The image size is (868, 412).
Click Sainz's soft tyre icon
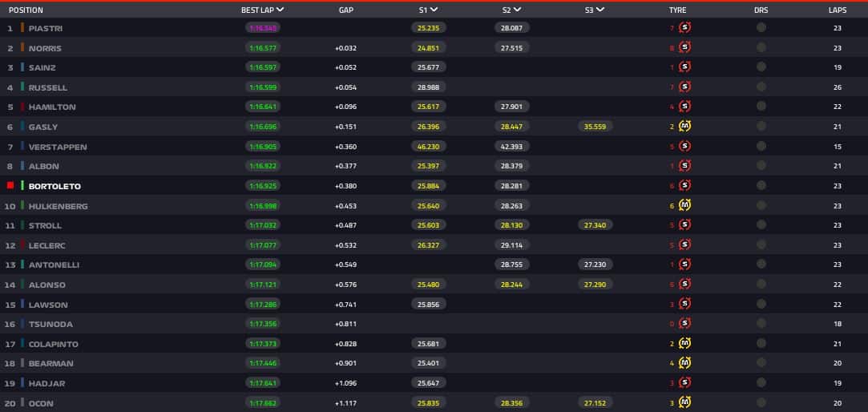pyautogui.click(x=684, y=67)
